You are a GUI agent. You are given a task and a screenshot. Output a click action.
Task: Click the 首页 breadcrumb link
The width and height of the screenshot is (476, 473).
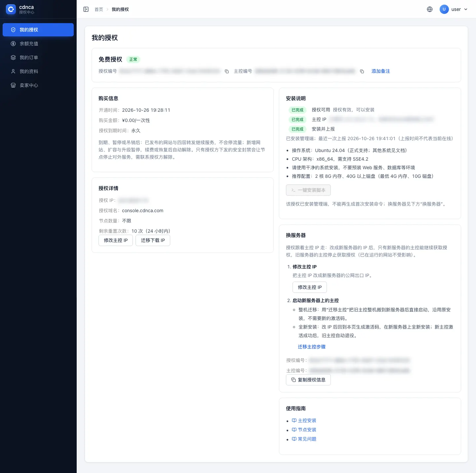99,10
